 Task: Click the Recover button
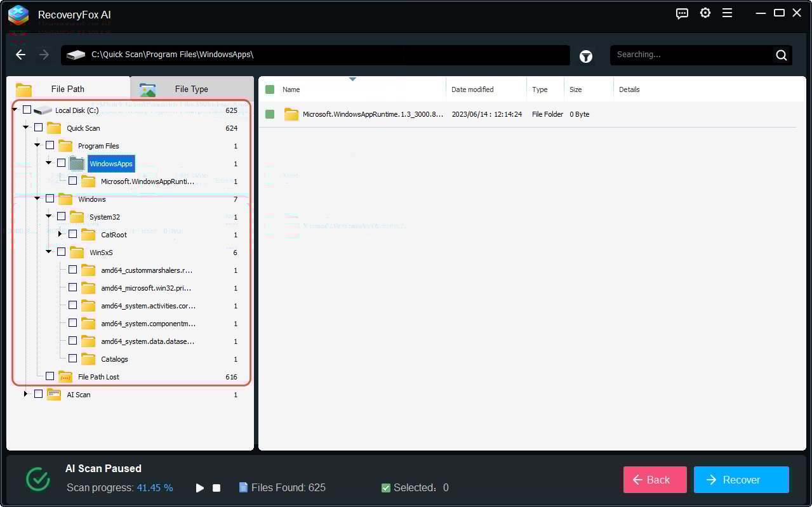pos(742,480)
